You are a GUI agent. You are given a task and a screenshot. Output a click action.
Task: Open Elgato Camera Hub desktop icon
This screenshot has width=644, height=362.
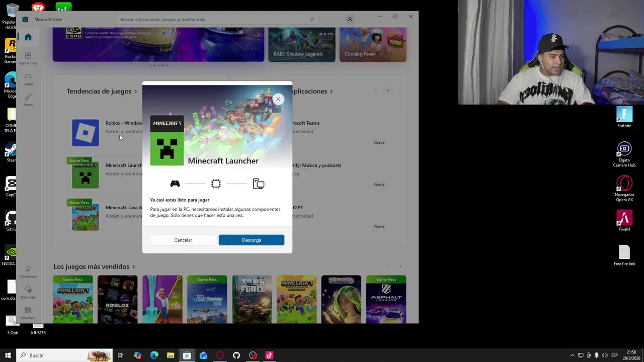[x=624, y=154]
